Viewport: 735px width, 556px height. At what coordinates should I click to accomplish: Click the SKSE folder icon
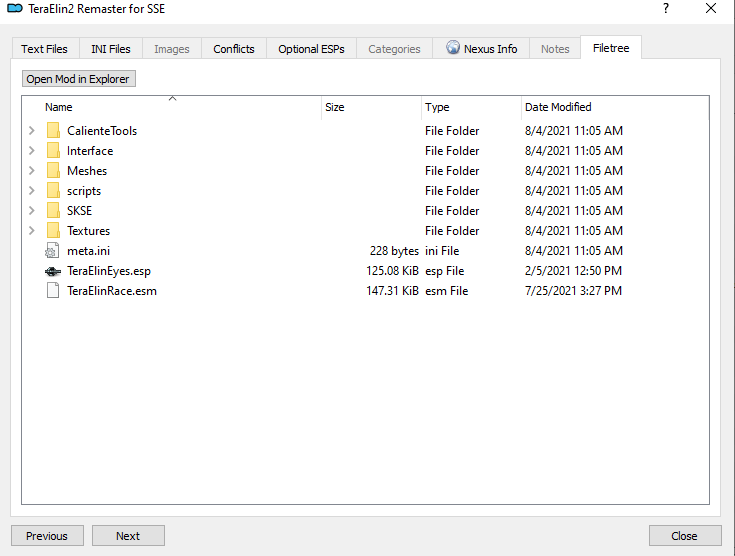coord(53,211)
